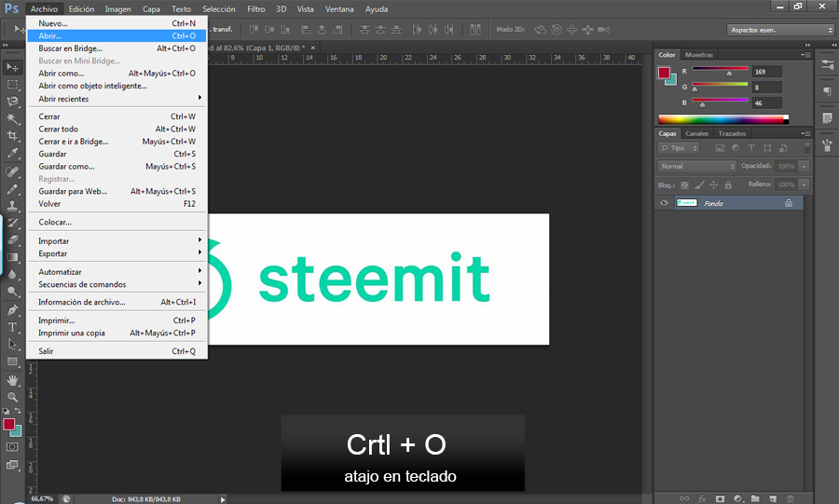Open the Relleno slider arrow

click(804, 184)
